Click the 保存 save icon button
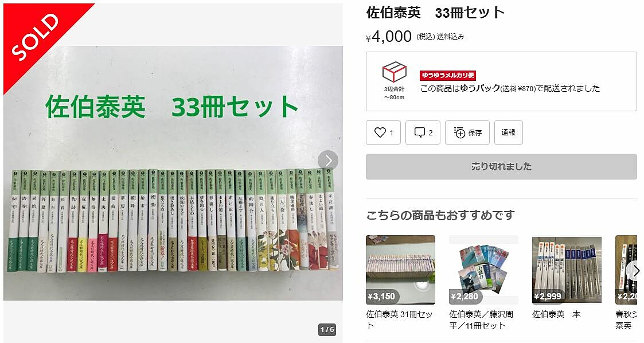Viewport: 644px width, 343px height. (x=467, y=132)
